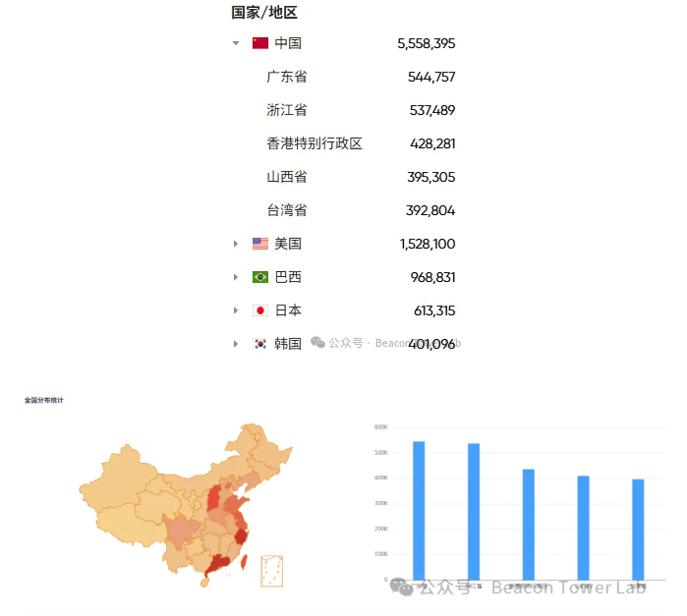Viewport: 687px width, 616px height.
Task: Click the value 395,305
Action: tap(431, 177)
